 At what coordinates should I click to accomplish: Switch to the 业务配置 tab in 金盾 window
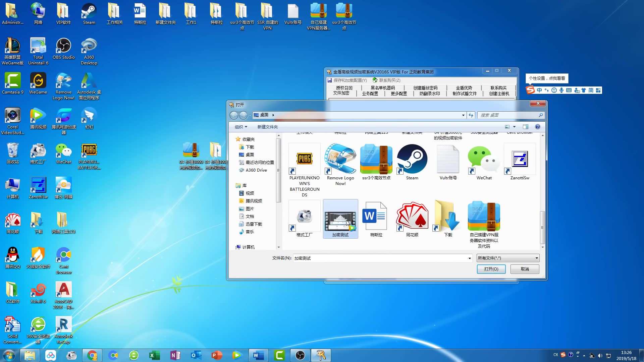370,94
